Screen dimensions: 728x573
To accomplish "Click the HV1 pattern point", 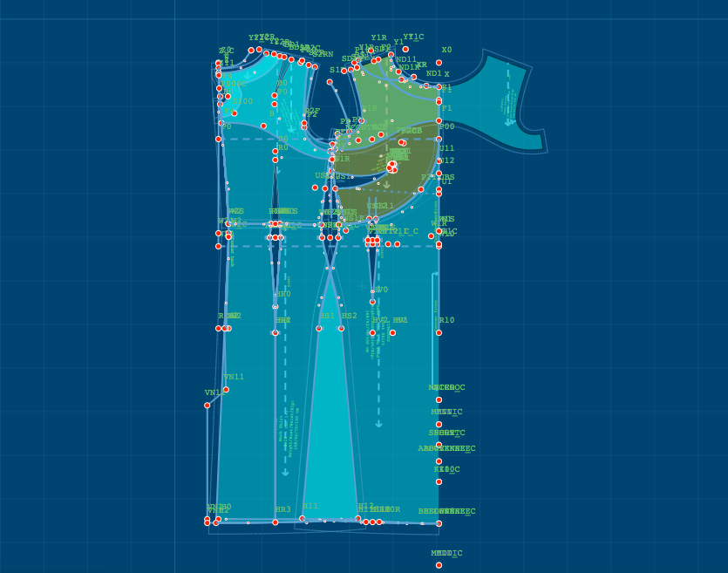I will click(x=392, y=332).
